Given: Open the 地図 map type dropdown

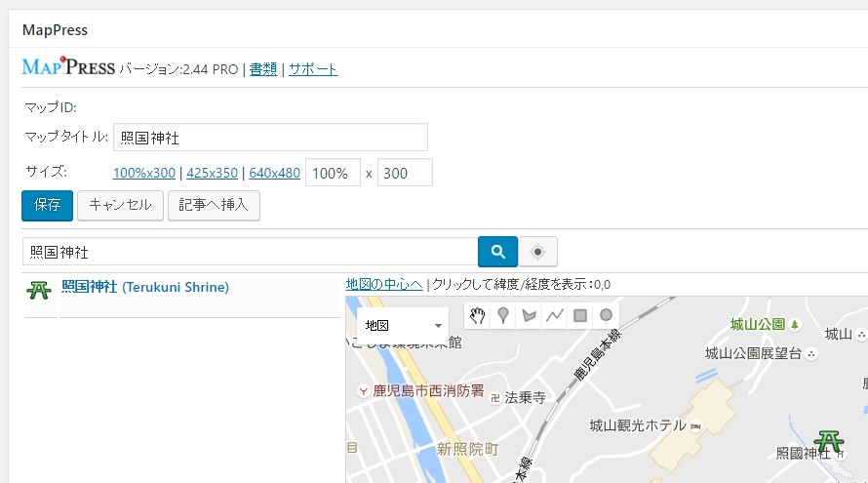Looking at the screenshot, I should click(403, 325).
